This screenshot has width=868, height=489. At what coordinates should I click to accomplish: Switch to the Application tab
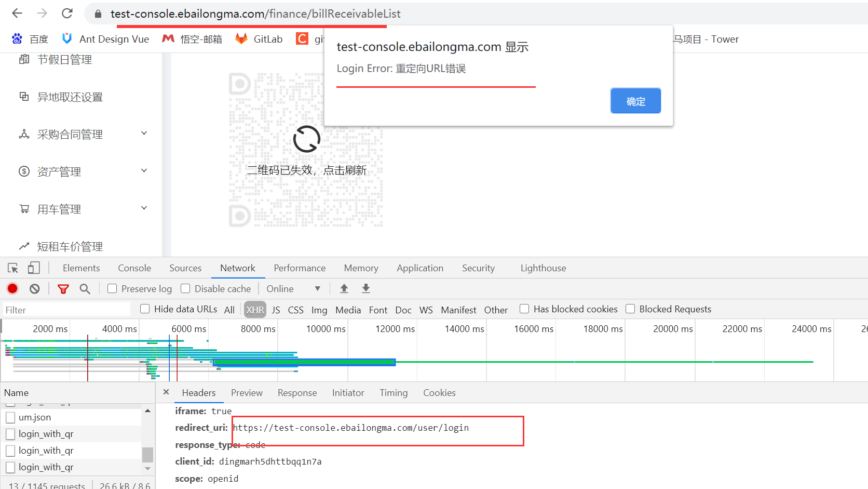(420, 268)
